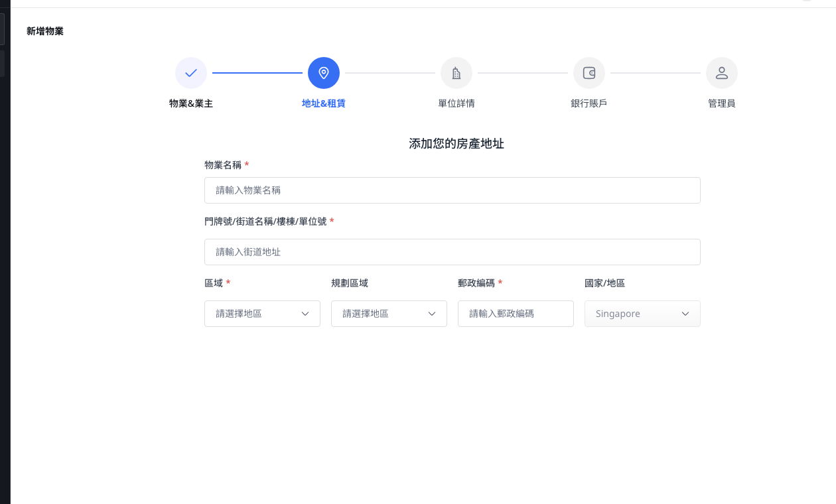Focus the 郵政編碼 postal code field
The height and width of the screenshot is (504, 836).
click(516, 314)
